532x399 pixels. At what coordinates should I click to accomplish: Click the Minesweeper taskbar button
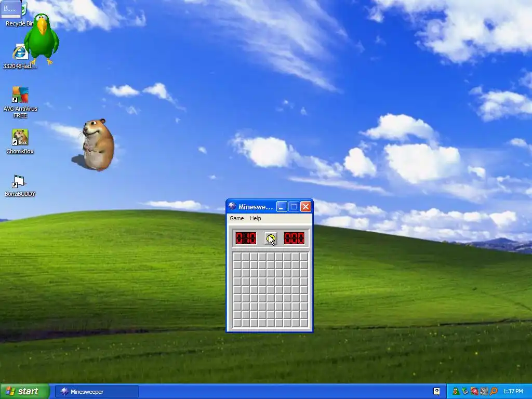coord(97,392)
